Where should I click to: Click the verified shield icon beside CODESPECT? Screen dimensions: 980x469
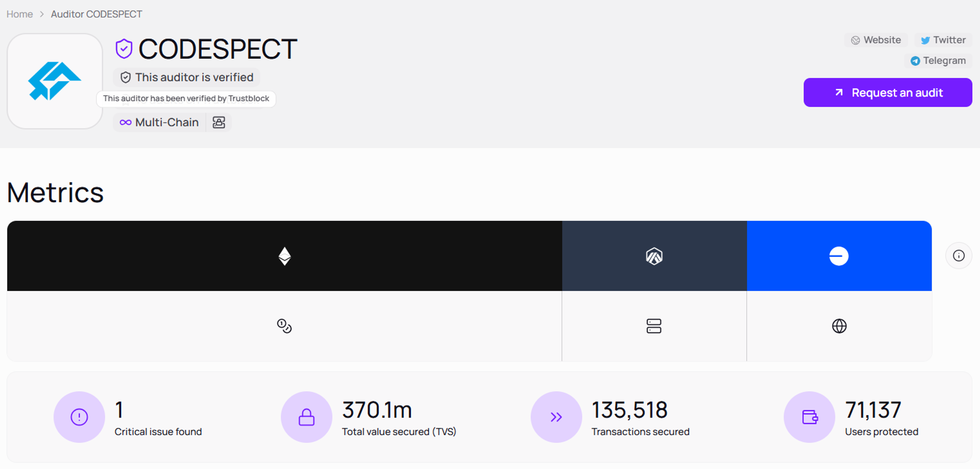pos(124,48)
